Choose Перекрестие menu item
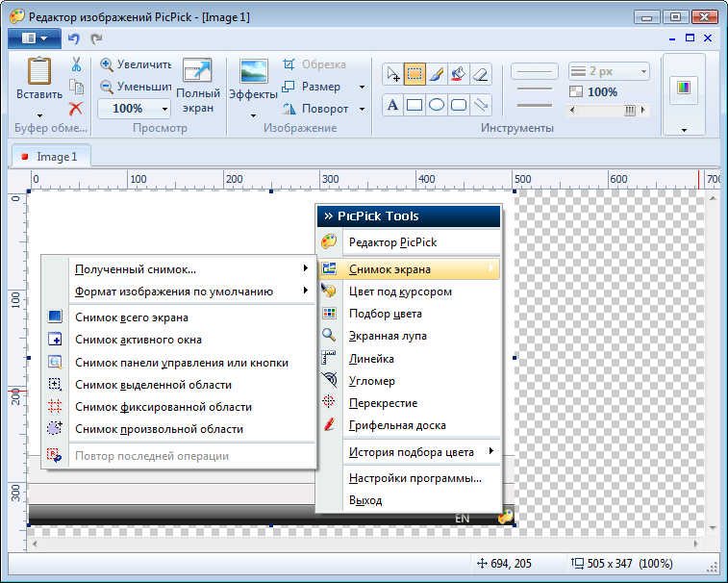Image resolution: width=728 pixels, height=583 pixels. click(409, 403)
